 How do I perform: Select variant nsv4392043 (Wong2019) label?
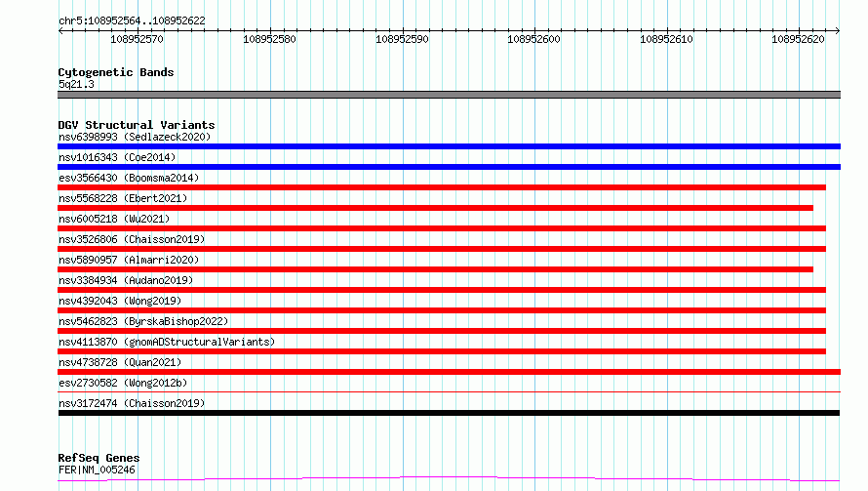click(x=120, y=301)
